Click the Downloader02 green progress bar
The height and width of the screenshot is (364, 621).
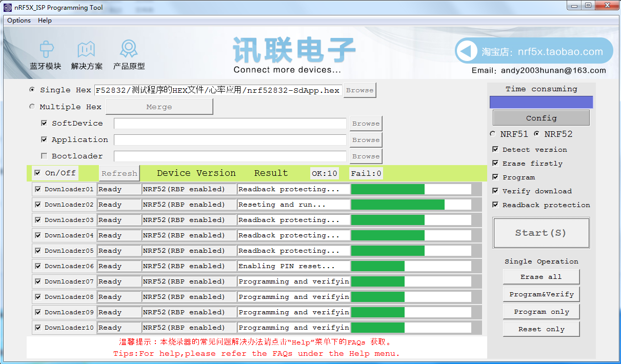tap(398, 205)
